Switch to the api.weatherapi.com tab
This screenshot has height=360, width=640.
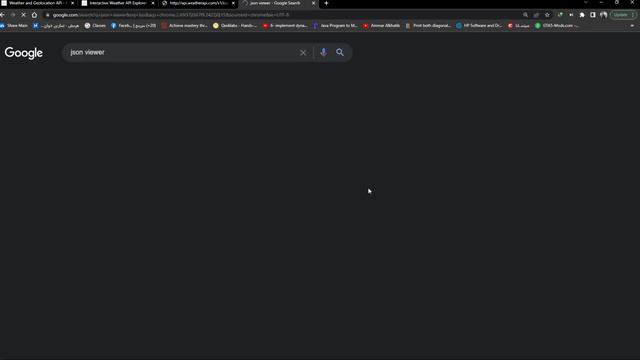tap(198, 3)
